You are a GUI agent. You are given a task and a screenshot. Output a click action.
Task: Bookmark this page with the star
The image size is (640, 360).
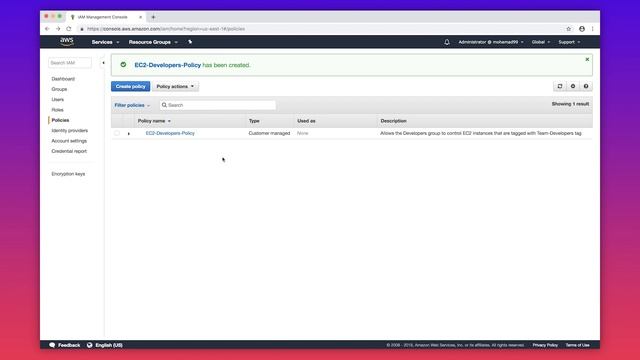click(569, 29)
